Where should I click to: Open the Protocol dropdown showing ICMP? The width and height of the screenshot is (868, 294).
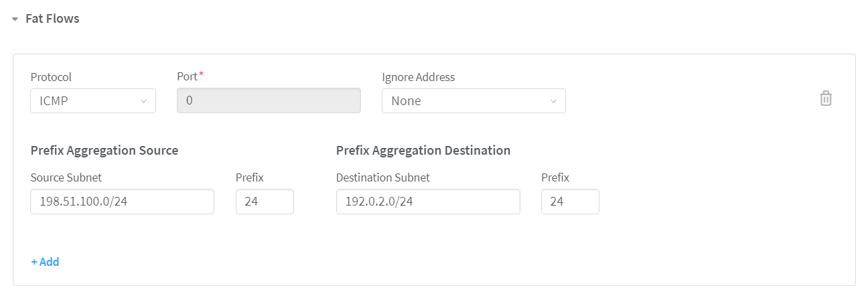[87, 101]
